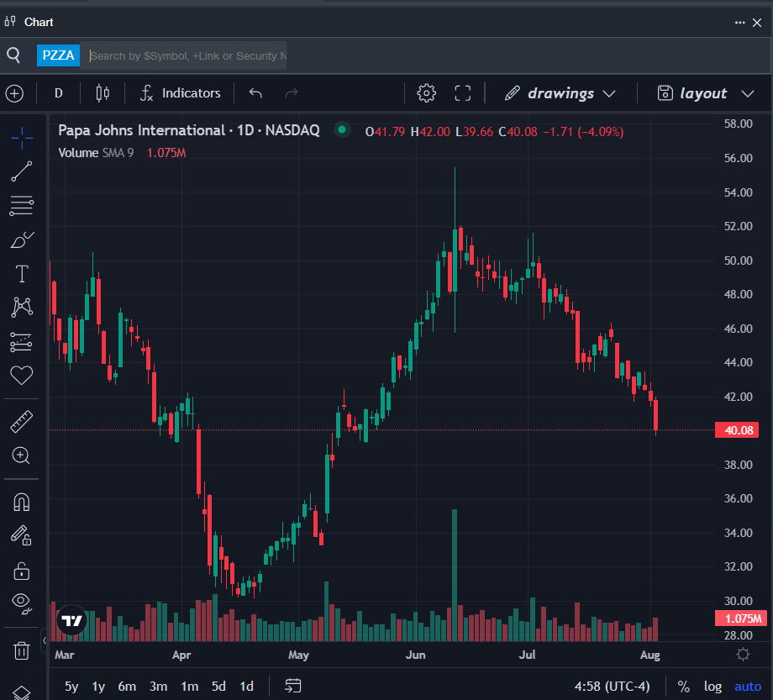Select the 1m time range

click(x=189, y=687)
